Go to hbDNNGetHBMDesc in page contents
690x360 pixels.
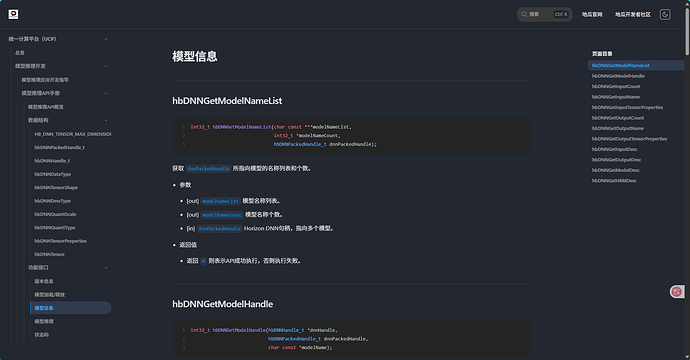614,181
